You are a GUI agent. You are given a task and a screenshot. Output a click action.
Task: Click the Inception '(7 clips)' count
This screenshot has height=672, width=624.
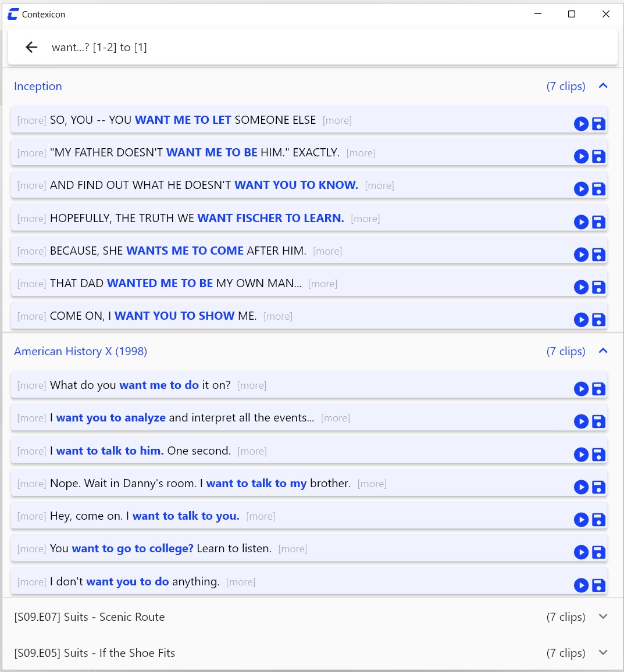point(566,86)
